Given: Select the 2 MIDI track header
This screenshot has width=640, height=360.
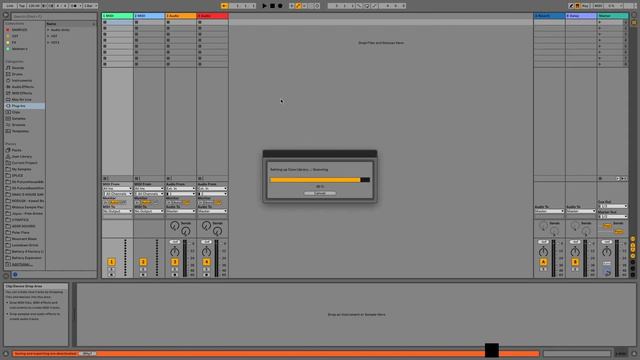Looking at the screenshot, I should coord(149,16).
